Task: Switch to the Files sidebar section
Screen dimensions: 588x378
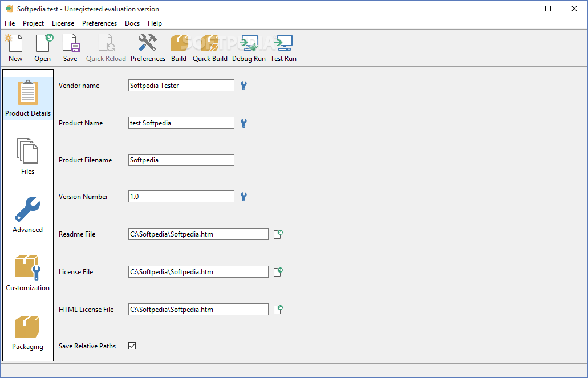Action: [28, 156]
